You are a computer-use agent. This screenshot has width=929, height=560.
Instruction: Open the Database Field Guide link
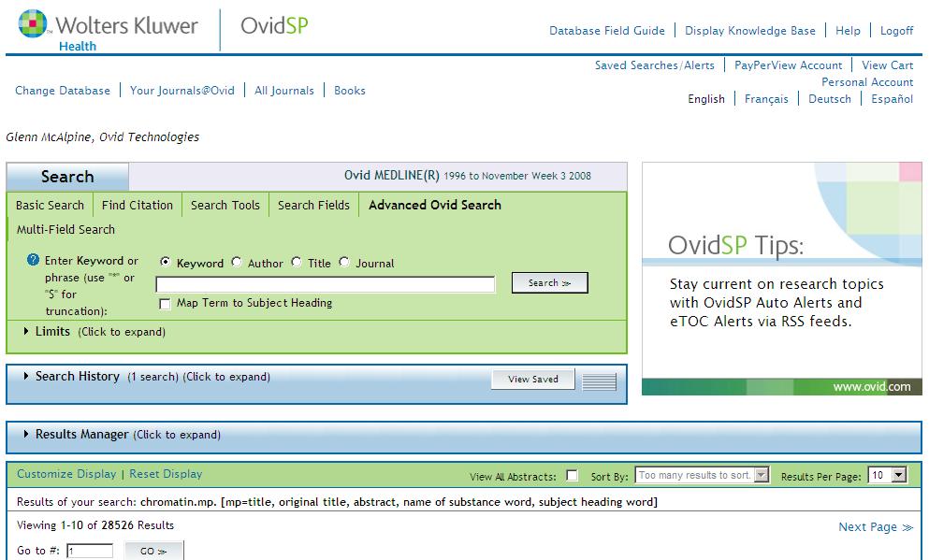tap(607, 31)
